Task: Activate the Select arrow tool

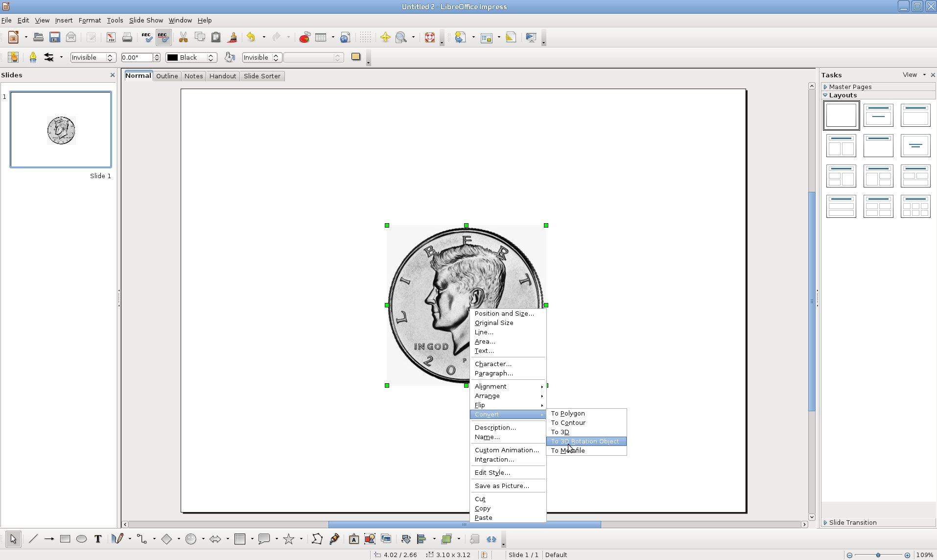Action: (13, 539)
